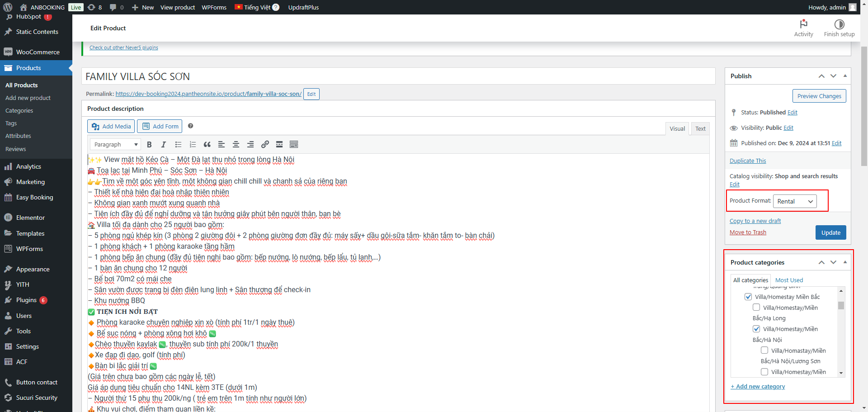Viewport: 868px width, 412px height.
Task: Move Product categories box up
Action: click(821, 262)
